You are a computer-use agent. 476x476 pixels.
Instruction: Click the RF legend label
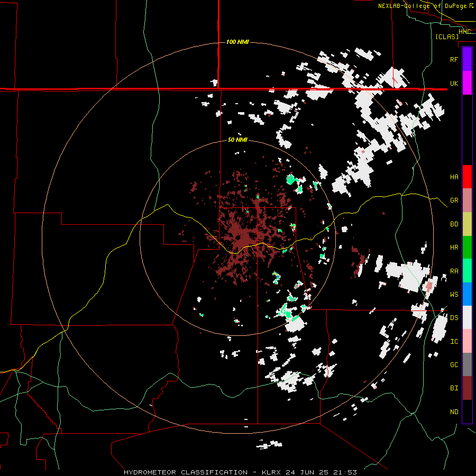coord(454,59)
